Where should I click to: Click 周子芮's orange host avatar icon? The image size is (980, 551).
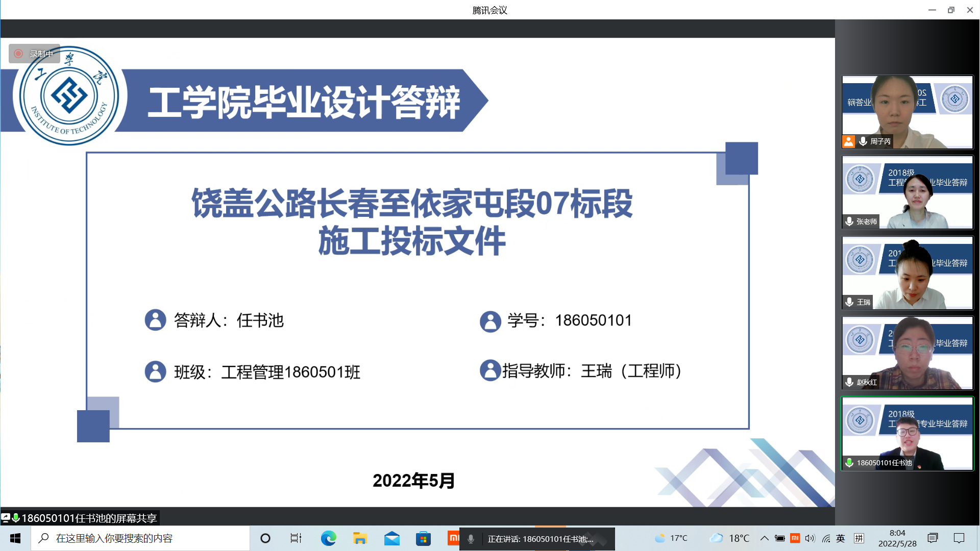click(848, 141)
